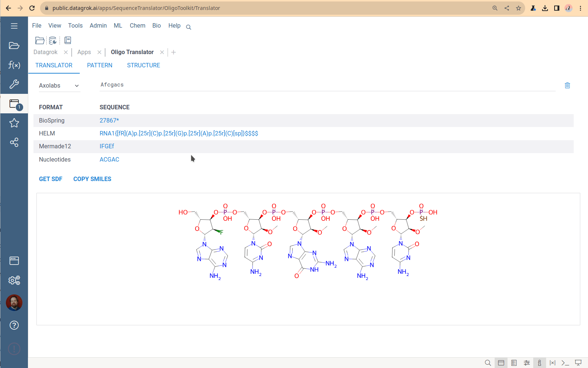Screen dimensions: 588x368
Task: Open the Favorites star in sidebar
Action: point(14,123)
